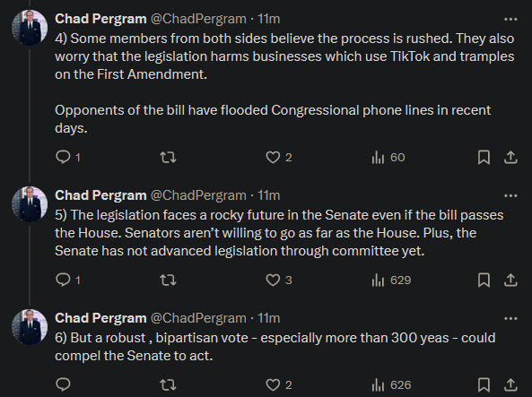Bookmark the tweet about Senate committee

[x=484, y=280]
